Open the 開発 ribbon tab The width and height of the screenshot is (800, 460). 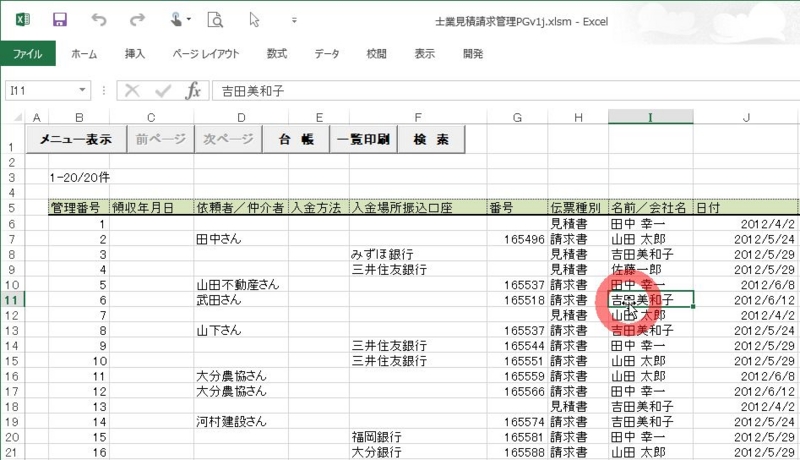click(473, 54)
